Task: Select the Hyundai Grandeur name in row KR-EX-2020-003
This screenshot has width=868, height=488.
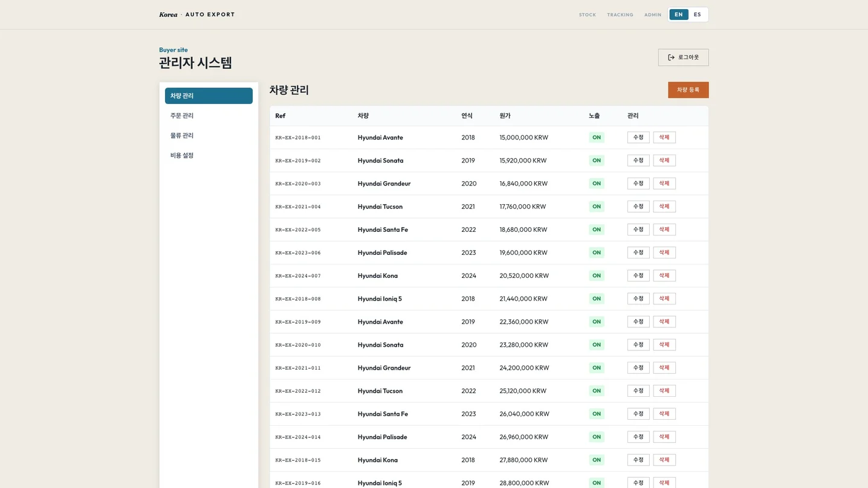Action: [x=384, y=184]
